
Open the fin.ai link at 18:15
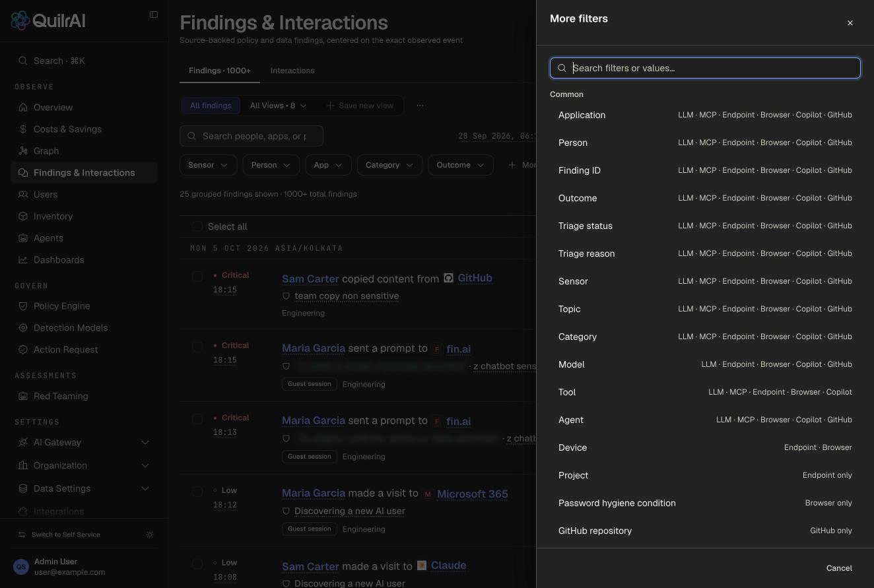[459, 349]
